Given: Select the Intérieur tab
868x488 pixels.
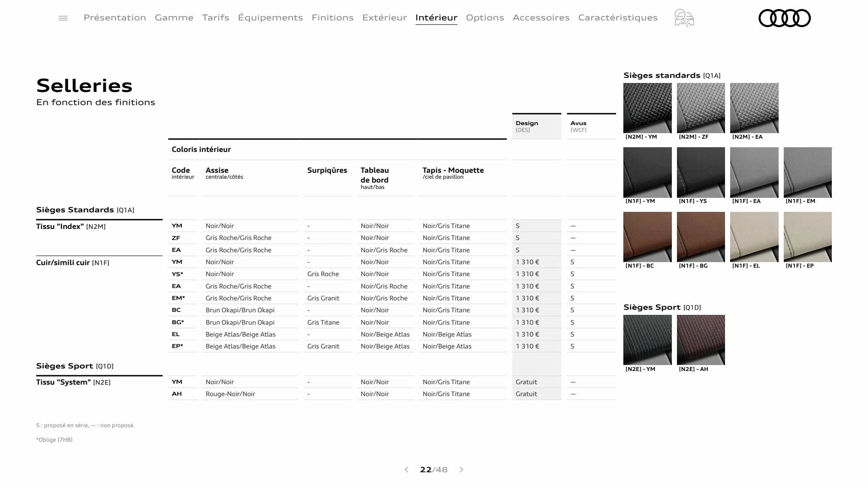Looking at the screenshot, I should (437, 17).
